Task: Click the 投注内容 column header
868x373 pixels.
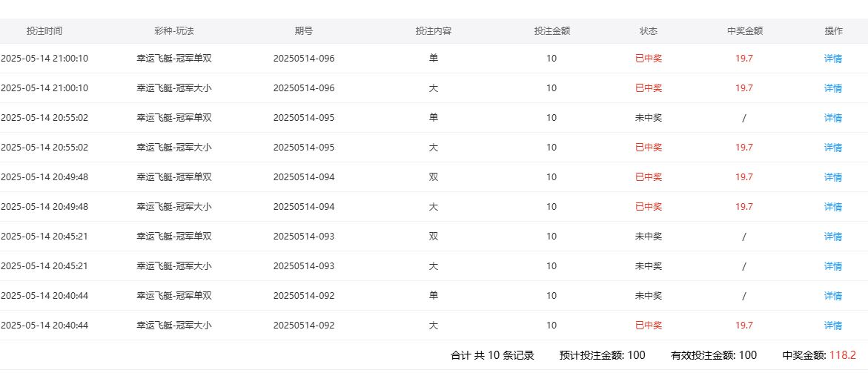Action: coord(434,31)
